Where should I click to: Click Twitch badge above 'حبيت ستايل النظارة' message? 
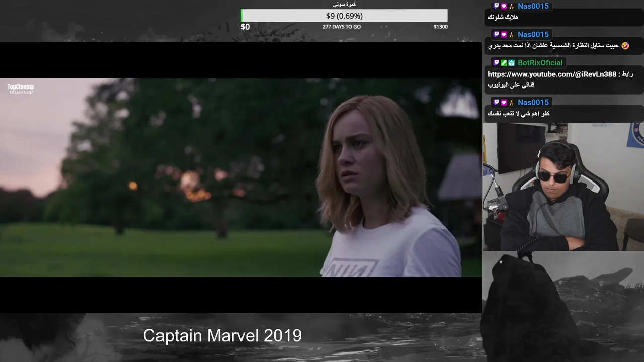point(496,35)
